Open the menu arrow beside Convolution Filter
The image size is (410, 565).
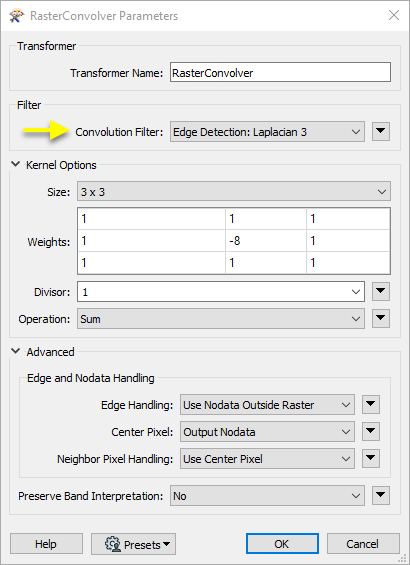pyautogui.click(x=381, y=131)
